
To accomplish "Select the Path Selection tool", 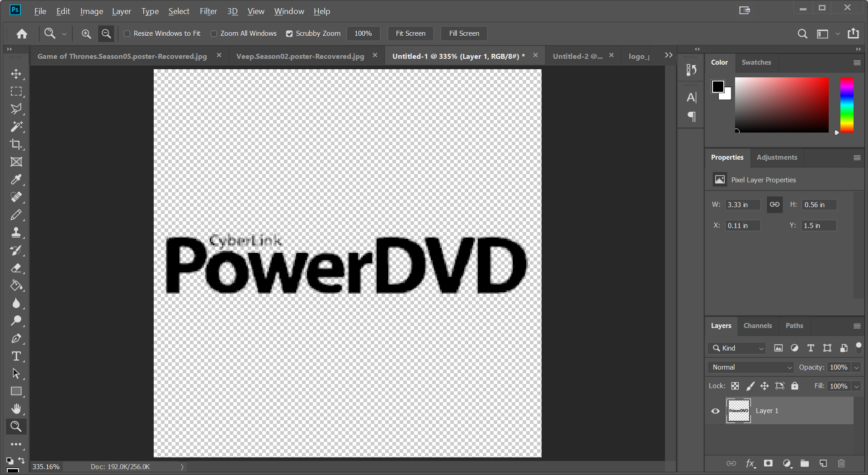I will [16, 374].
